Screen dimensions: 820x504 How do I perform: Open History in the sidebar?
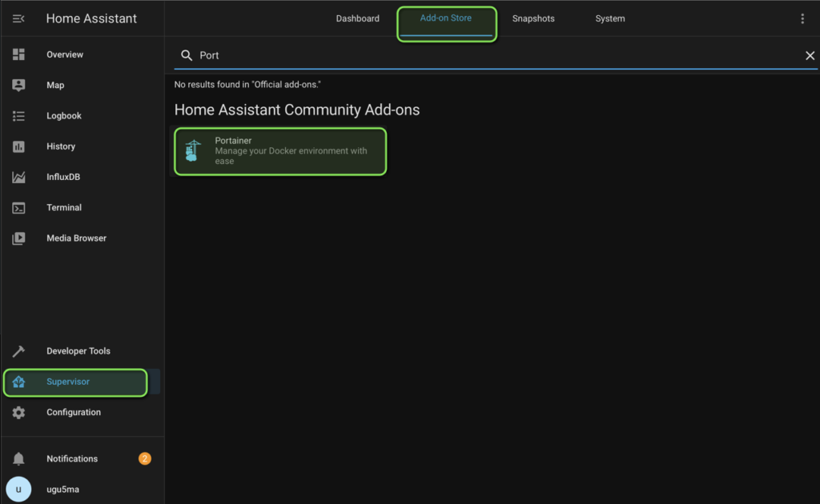point(81,146)
